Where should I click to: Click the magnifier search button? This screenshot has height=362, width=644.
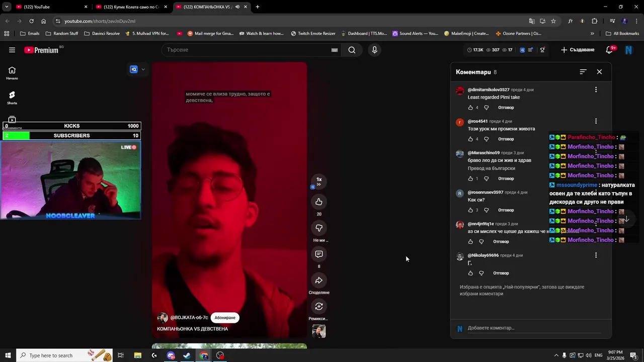(352, 50)
